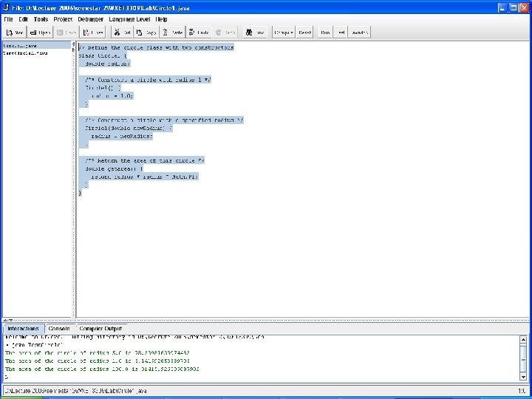The height and width of the screenshot is (399, 532).
Task: Switch to the Console tab
Action: (x=59, y=328)
